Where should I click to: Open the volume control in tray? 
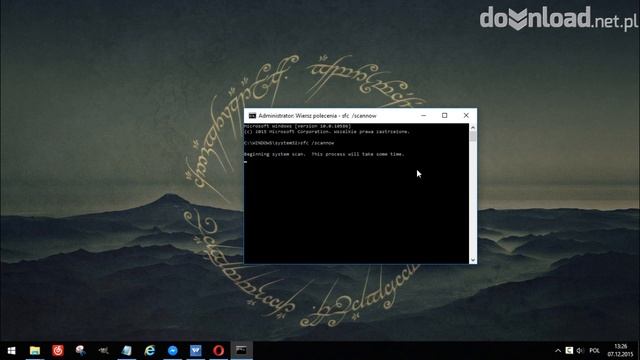pos(580,351)
